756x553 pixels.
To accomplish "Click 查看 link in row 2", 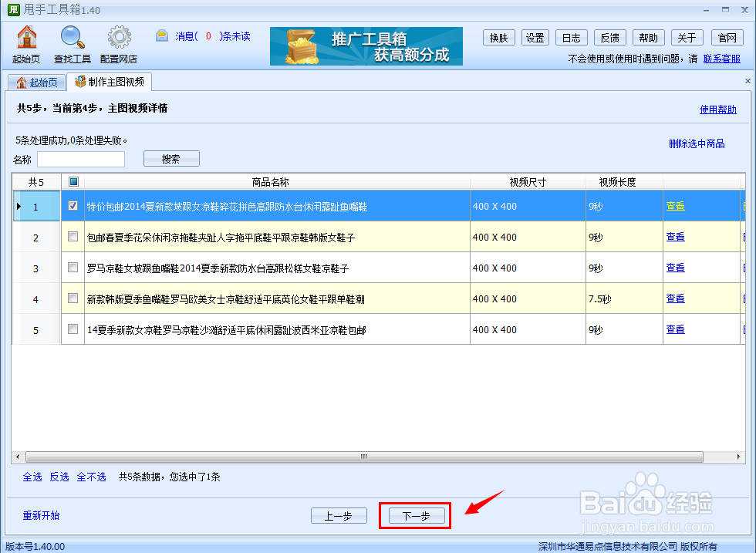I will [x=676, y=238].
